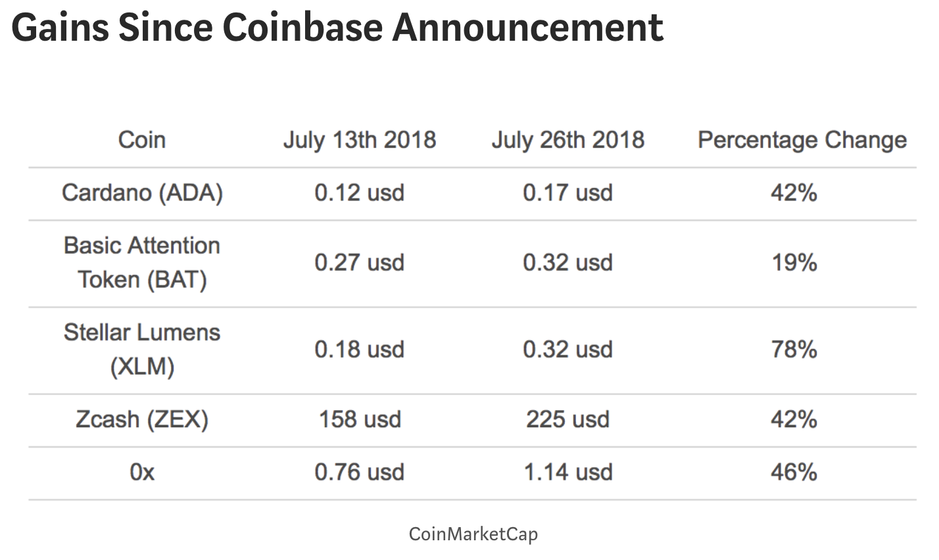
Task: Select the 78% percentage change value
Action: [794, 349]
